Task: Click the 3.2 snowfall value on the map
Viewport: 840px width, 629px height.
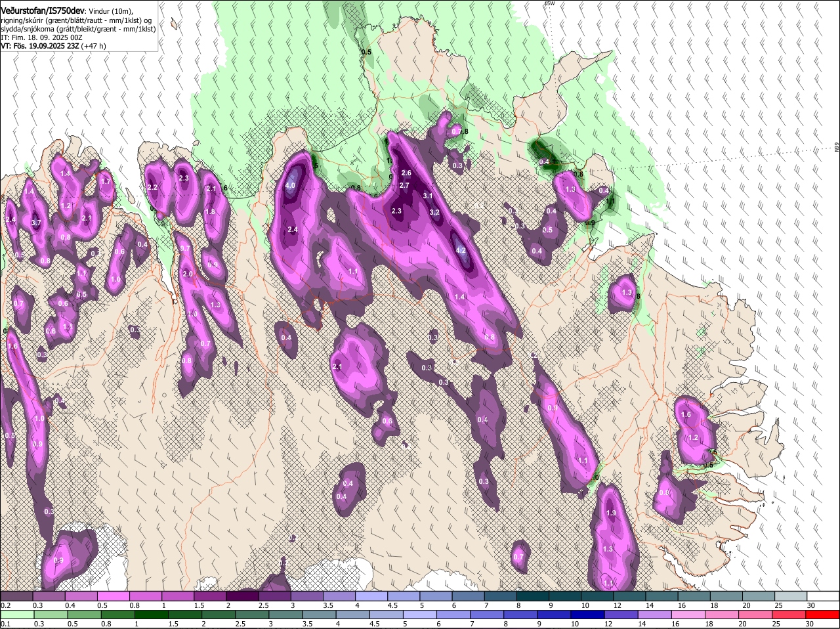Action: 434,212
